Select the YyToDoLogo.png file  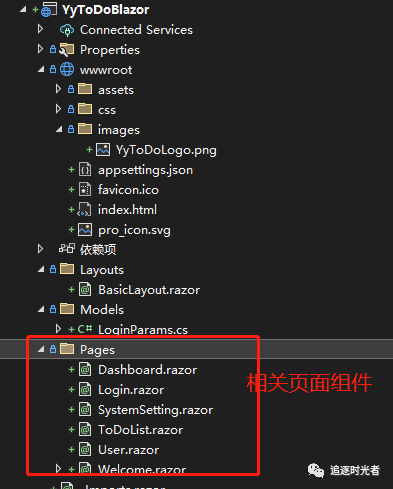click(166, 150)
